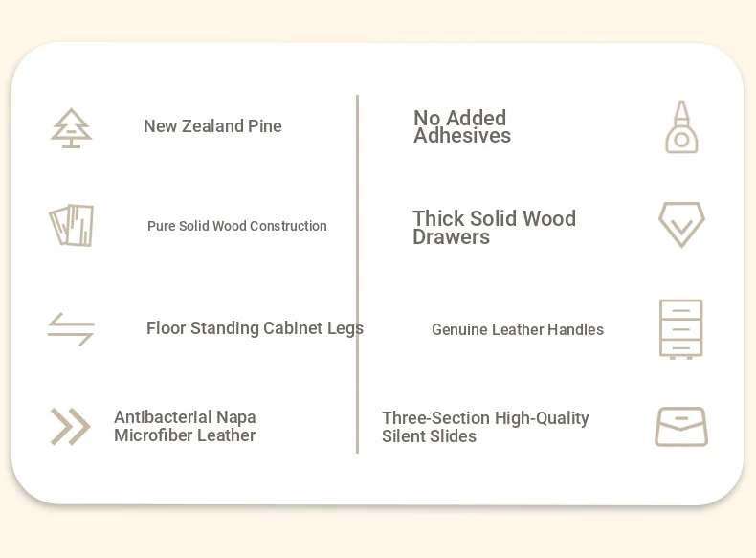This screenshot has width=756, height=558.
Task: Click the drawer cabinet icon
Action: pos(680,329)
